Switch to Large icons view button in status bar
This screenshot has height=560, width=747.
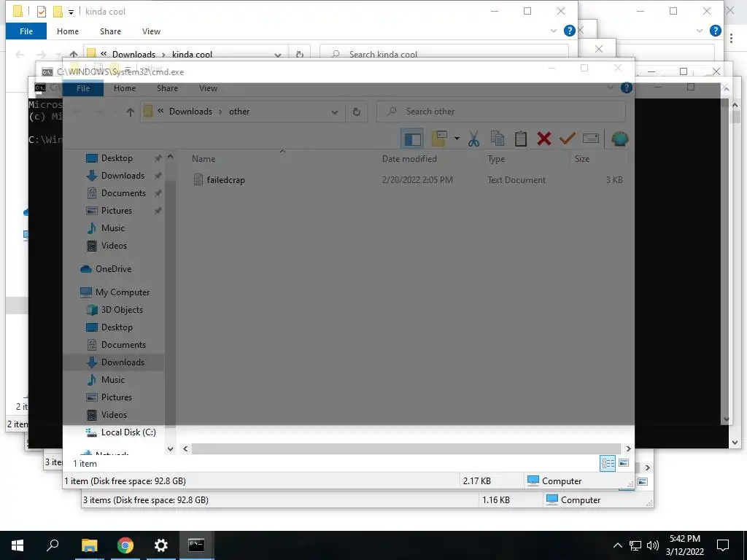tap(624, 463)
